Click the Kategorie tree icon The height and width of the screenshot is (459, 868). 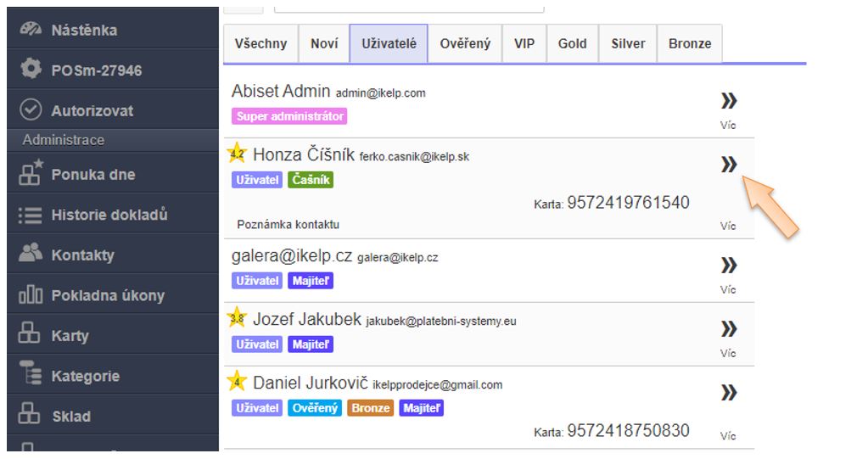click(x=31, y=375)
